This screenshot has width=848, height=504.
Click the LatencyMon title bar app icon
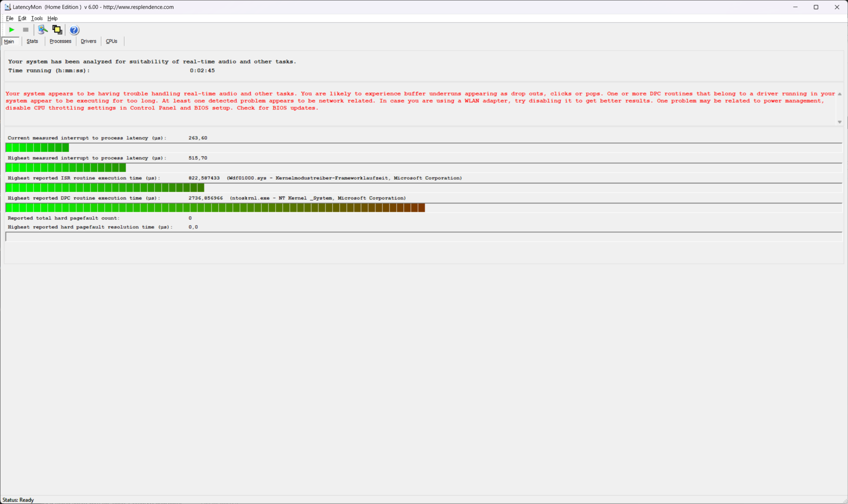tap(7, 7)
